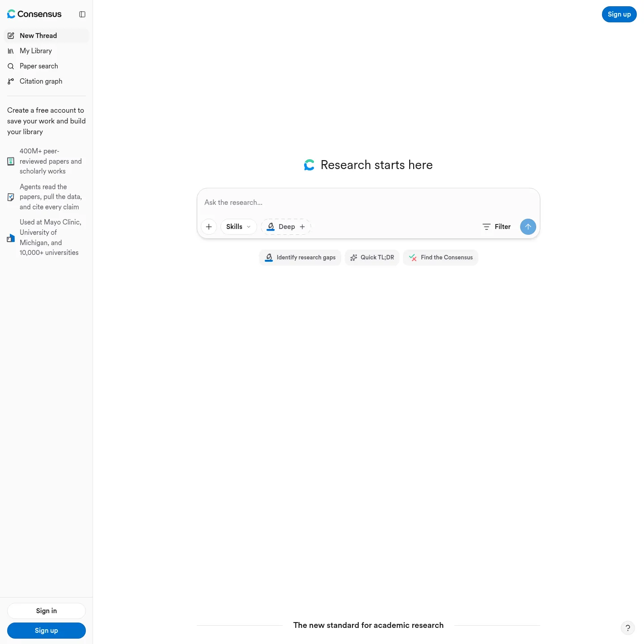Open the help question mark button
644x644 pixels.
coord(628,628)
